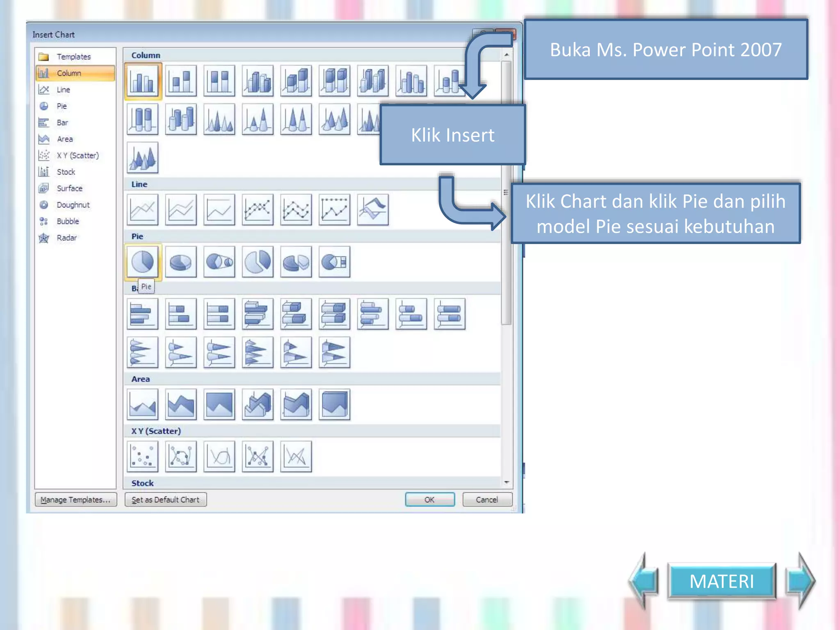Image resolution: width=840 pixels, height=630 pixels.
Task: Pick the Clustered Horizontal Cone chart
Action: click(x=143, y=353)
